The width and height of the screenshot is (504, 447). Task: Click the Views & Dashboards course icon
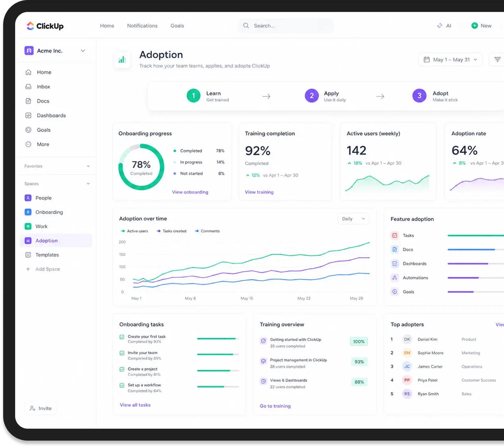tap(263, 381)
